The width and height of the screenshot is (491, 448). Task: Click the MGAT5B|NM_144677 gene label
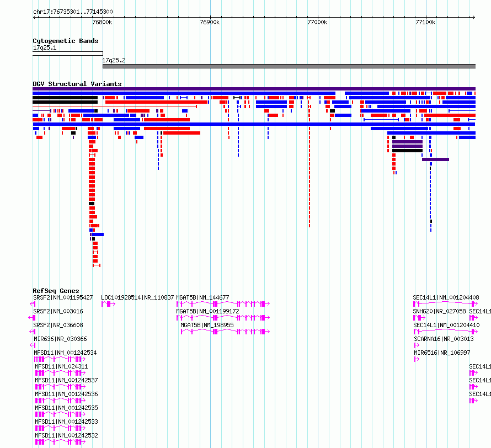(202, 297)
